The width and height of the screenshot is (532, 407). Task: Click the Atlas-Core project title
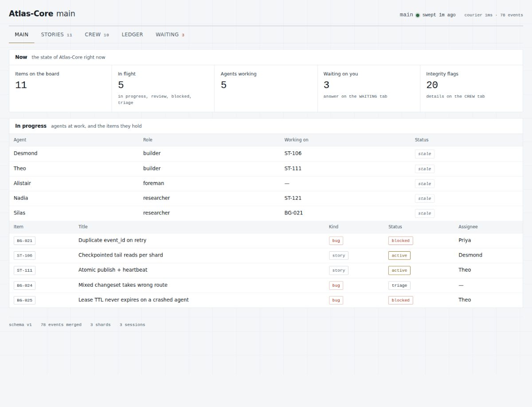(x=31, y=13)
